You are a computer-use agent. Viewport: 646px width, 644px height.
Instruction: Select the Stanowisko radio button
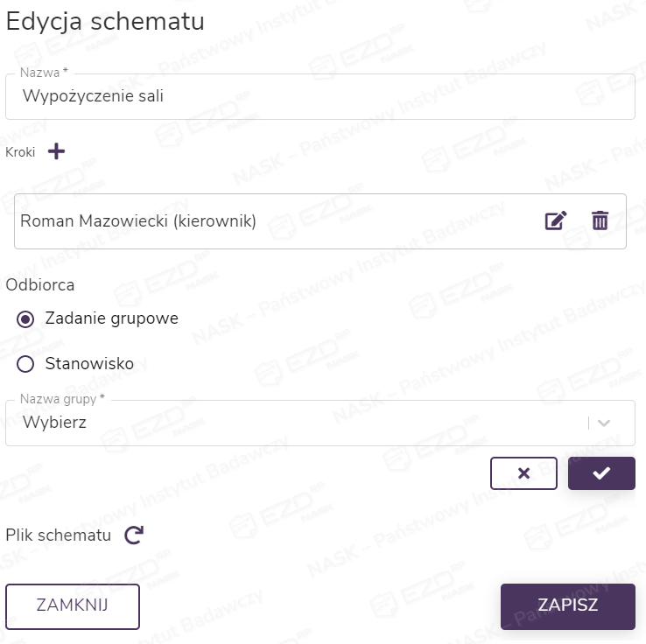point(25,364)
